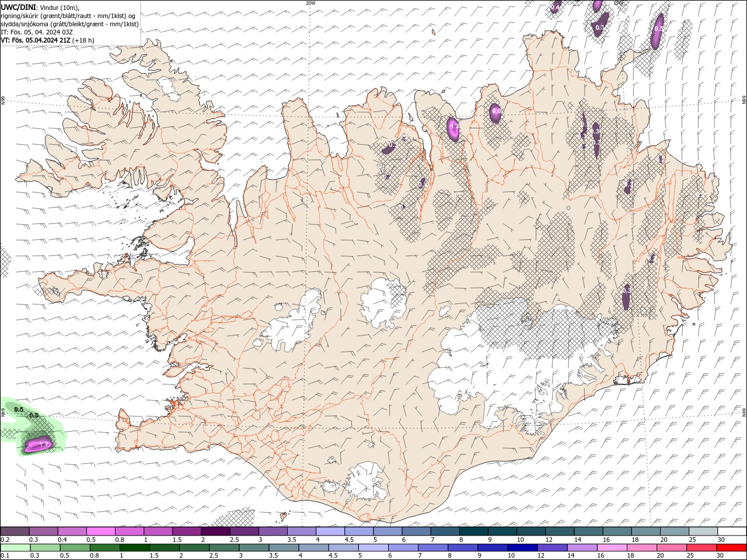Screen dimensions: 747x560
Task: Click the '0.1' label under rain legend row
Action: coord(5,556)
